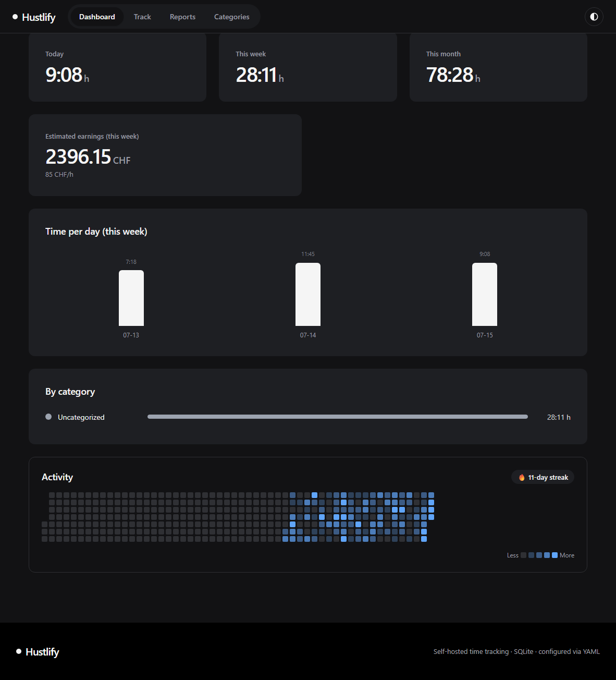Click the darkest legend swatch next to Less

click(x=523, y=555)
